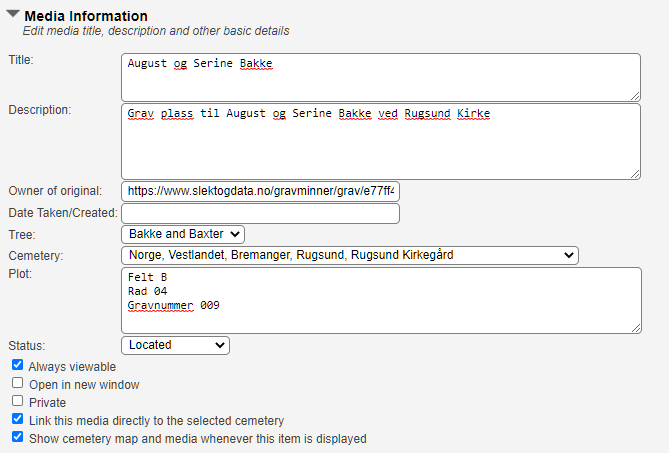This screenshot has width=669, height=453.
Task: Click the Date Taken/Created input box
Action: pyautogui.click(x=260, y=213)
